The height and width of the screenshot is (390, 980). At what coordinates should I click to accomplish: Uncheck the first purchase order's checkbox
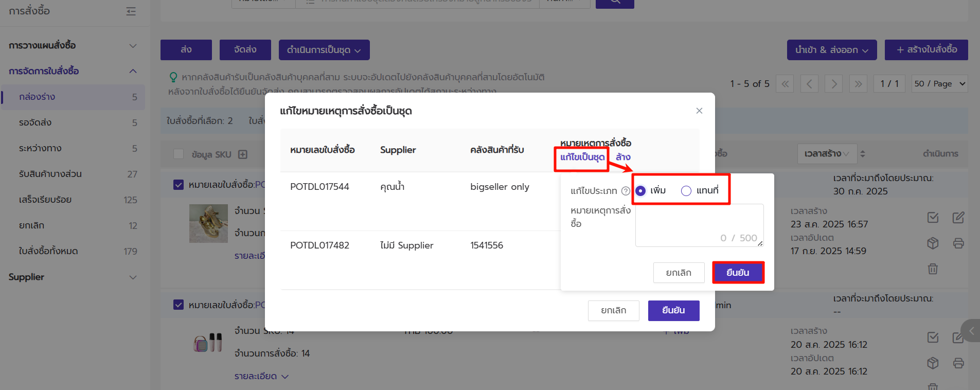coord(179,185)
